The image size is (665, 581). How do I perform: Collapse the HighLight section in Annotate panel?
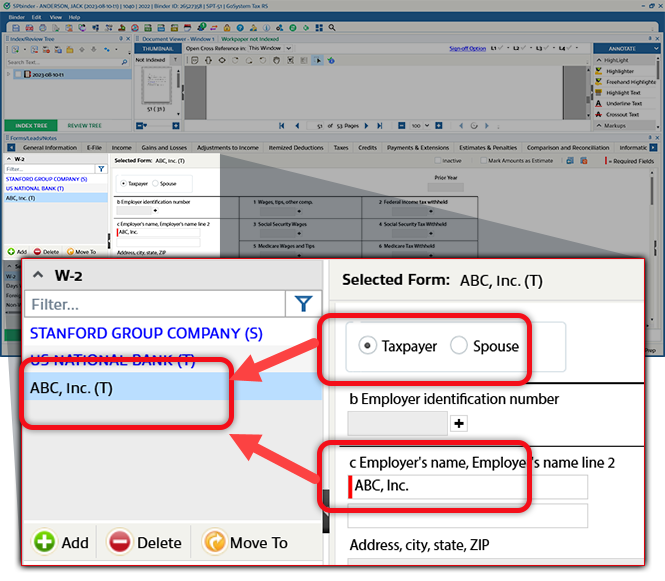[x=599, y=60]
